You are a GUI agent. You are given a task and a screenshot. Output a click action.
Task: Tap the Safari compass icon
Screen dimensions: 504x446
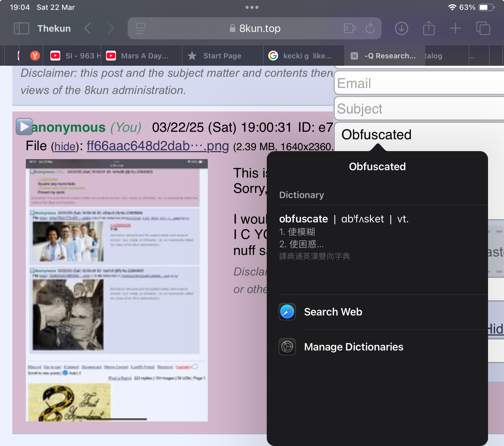[x=287, y=312]
